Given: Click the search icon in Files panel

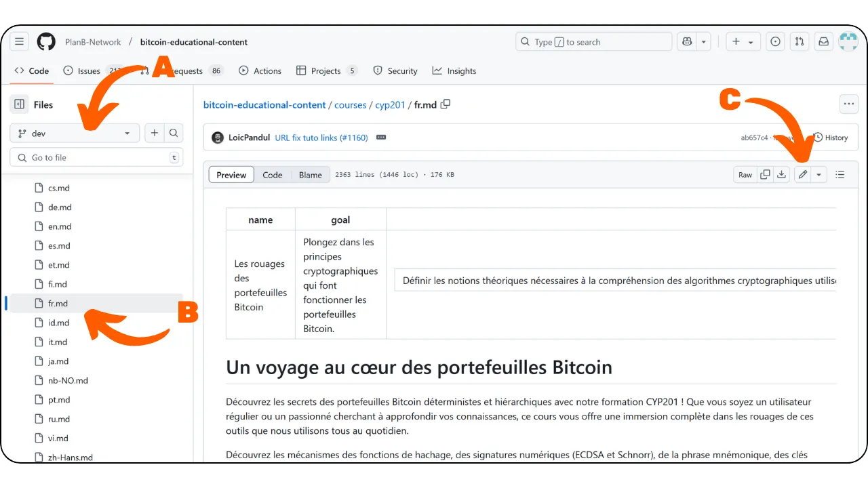Looking at the screenshot, I should pyautogui.click(x=174, y=134).
